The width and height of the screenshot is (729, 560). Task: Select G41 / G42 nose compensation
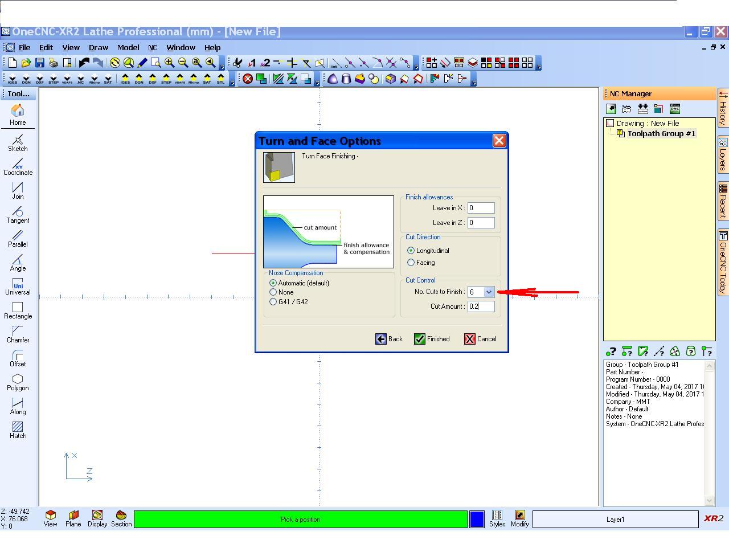click(x=273, y=302)
